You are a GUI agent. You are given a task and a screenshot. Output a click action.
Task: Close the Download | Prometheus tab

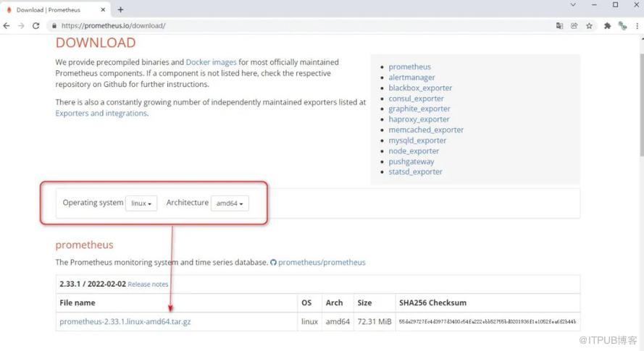(101, 9)
